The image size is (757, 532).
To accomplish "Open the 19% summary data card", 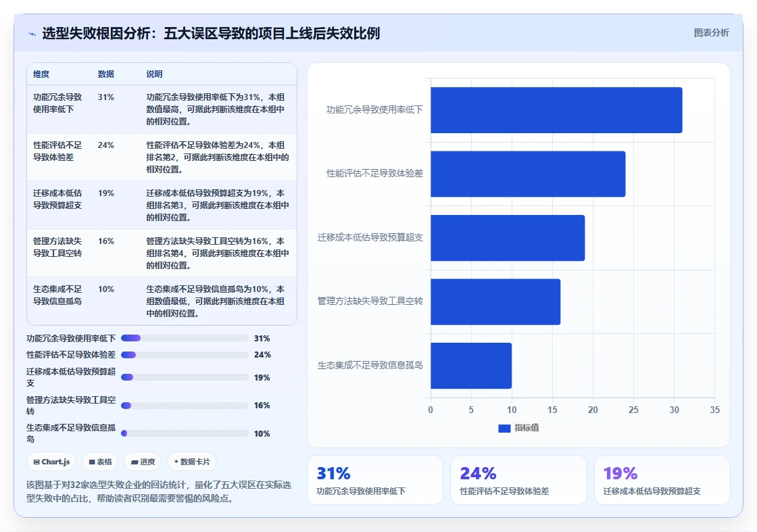I will [x=662, y=480].
